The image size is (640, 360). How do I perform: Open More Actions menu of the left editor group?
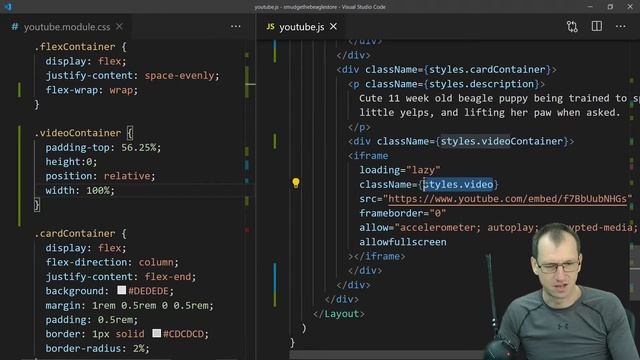pos(236,27)
